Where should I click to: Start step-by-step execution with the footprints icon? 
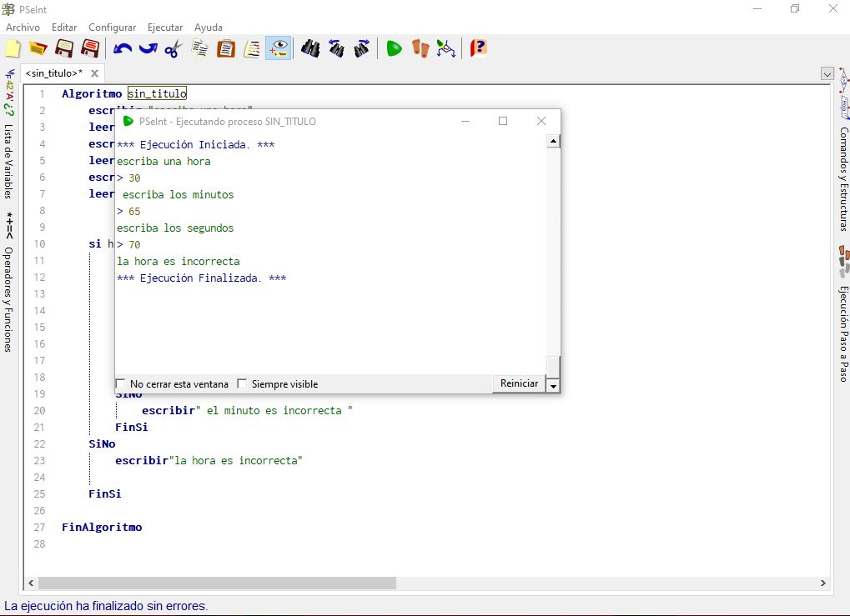point(420,48)
